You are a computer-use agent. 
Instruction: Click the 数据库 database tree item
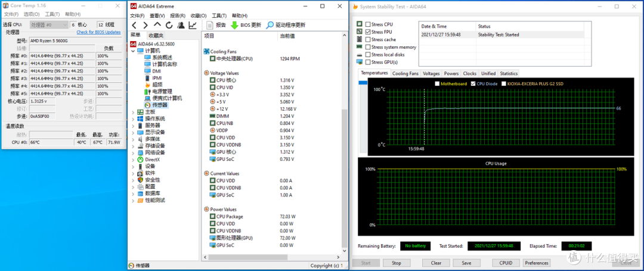148,194
